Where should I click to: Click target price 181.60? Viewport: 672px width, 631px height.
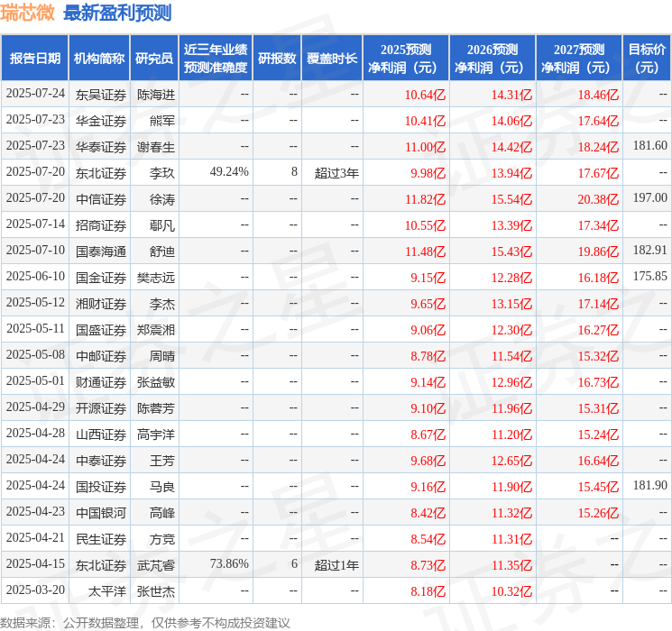coord(650,146)
